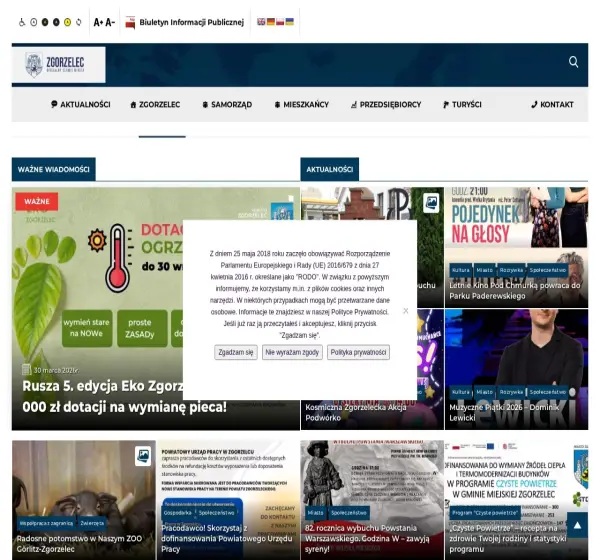This screenshot has height=560, width=600.
Task: Click Nie wyrażam zgody button
Action: click(x=292, y=352)
